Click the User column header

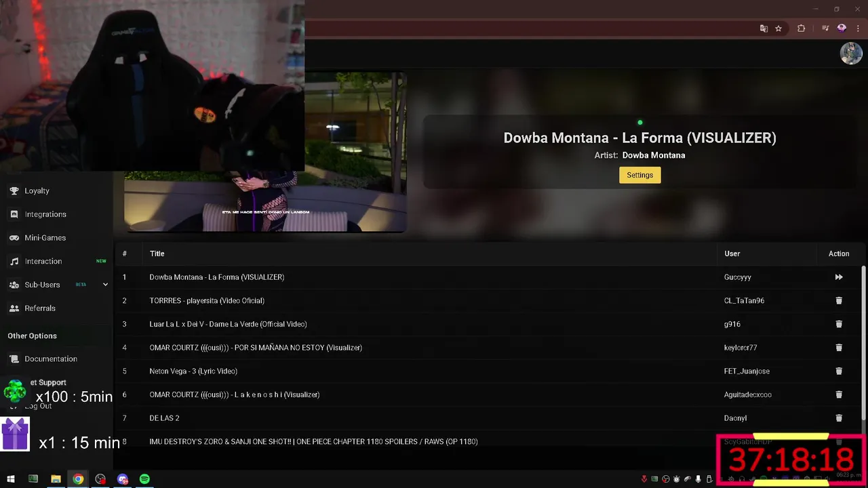coord(732,253)
